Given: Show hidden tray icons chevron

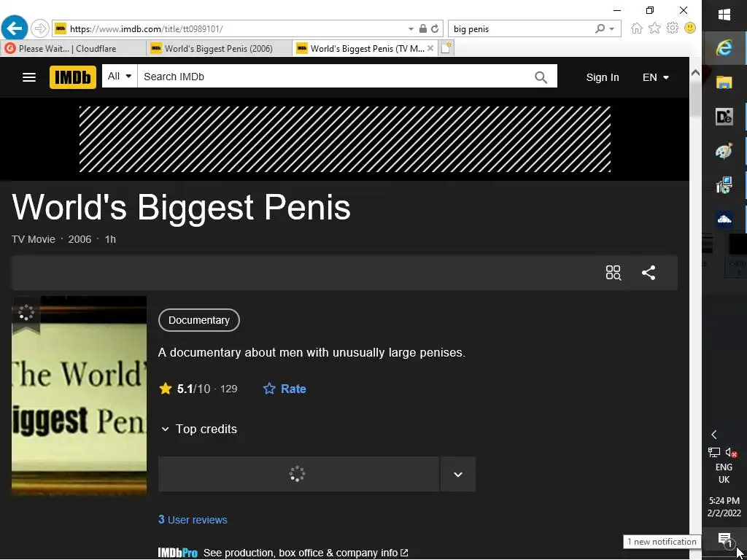Looking at the screenshot, I should [x=713, y=435].
